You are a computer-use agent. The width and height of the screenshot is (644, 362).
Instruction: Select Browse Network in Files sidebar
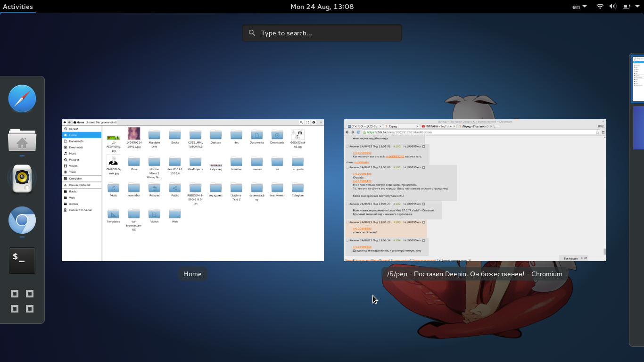click(x=82, y=185)
